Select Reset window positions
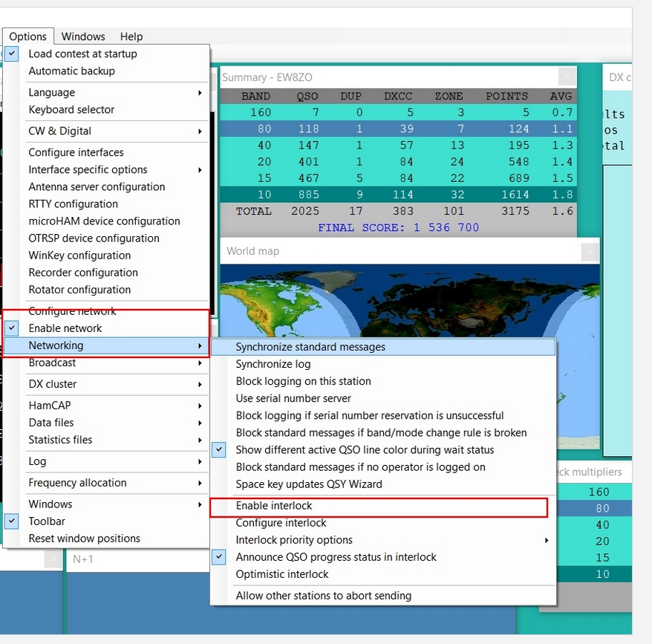652x644 pixels. click(84, 539)
